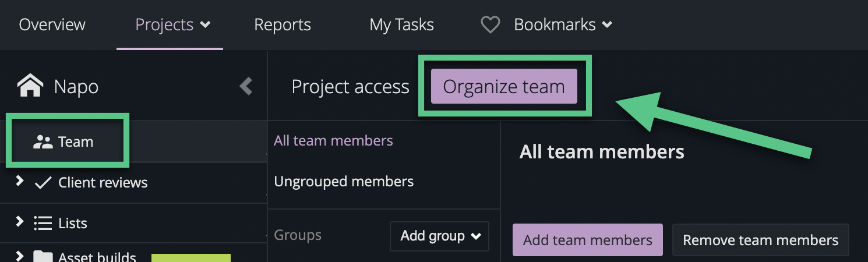The height and width of the screenshot is (262, 868).
Task: Go to the Overview tab
Action: tap(52, 25)
